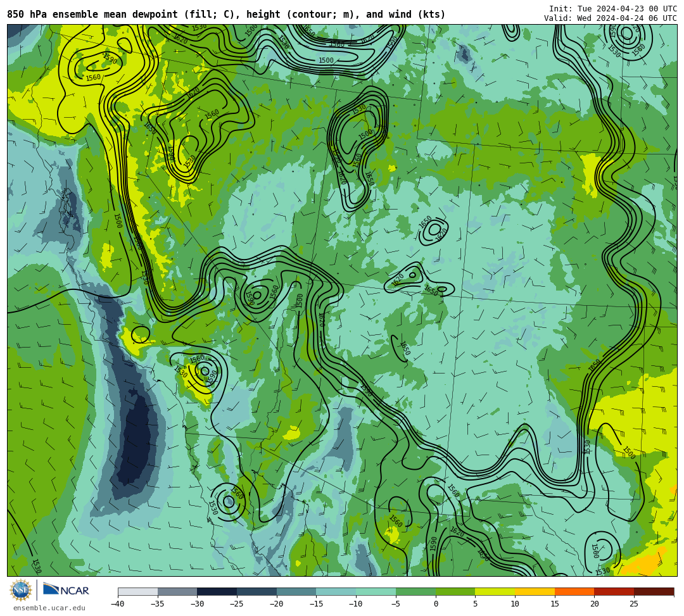684x616 pixels.
Task: Click the colorbar tick label 20
Action: [x=594, y=604]
